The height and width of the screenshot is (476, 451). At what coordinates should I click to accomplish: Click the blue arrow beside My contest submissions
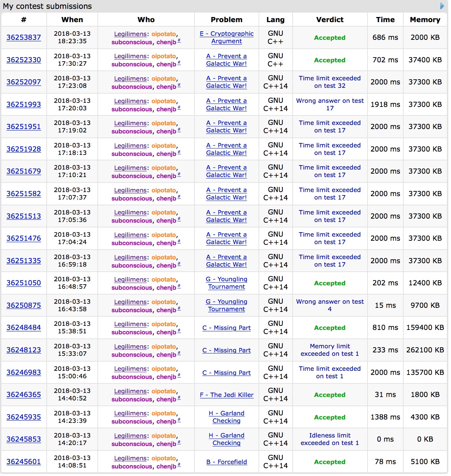tap(442, 6)
